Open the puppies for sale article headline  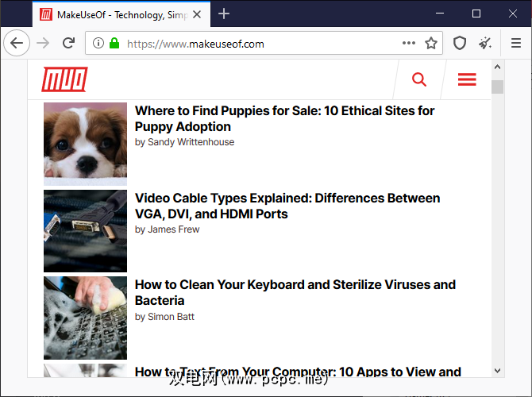[x=284, y=118]
